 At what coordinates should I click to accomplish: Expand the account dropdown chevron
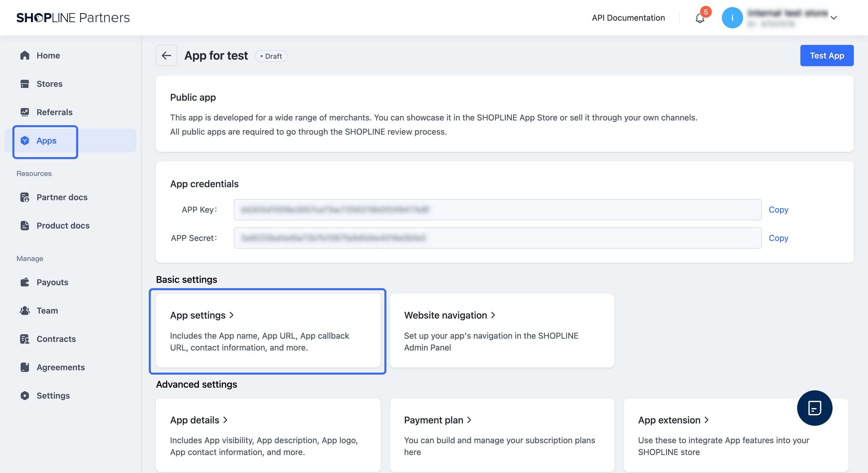(x=834, y=17)
